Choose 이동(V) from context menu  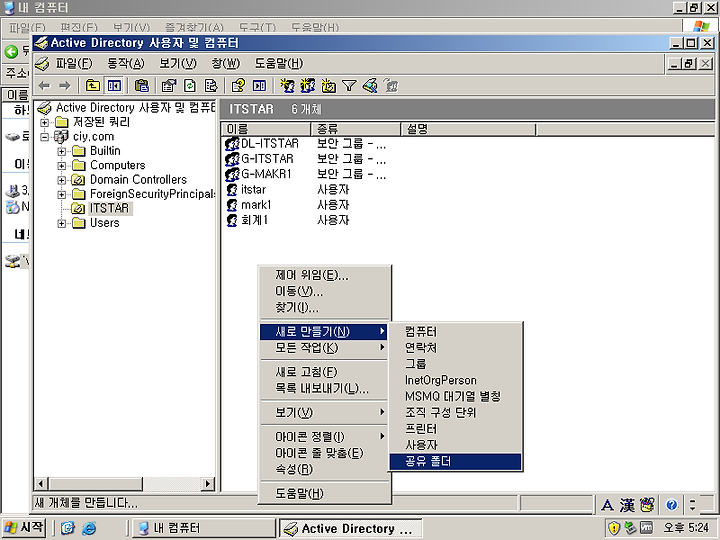coord(325,291)
